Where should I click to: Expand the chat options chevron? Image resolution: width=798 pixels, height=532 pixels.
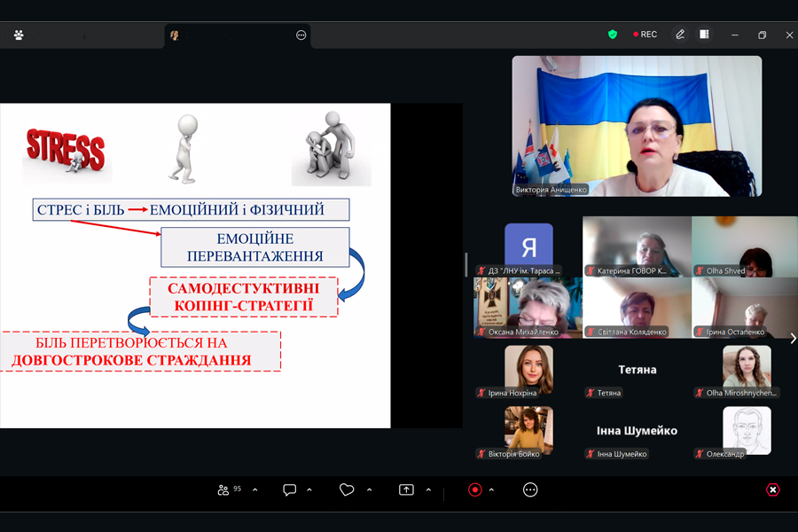(309, 489)
